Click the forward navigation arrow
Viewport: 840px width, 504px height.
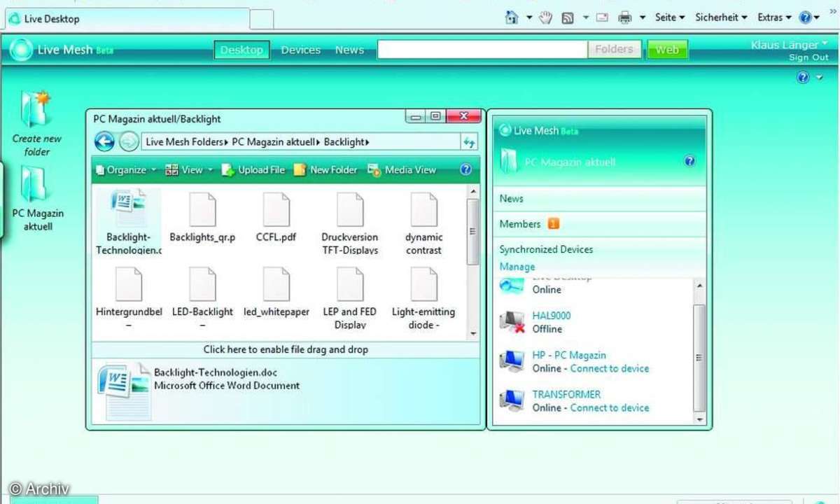click(129, 142)
